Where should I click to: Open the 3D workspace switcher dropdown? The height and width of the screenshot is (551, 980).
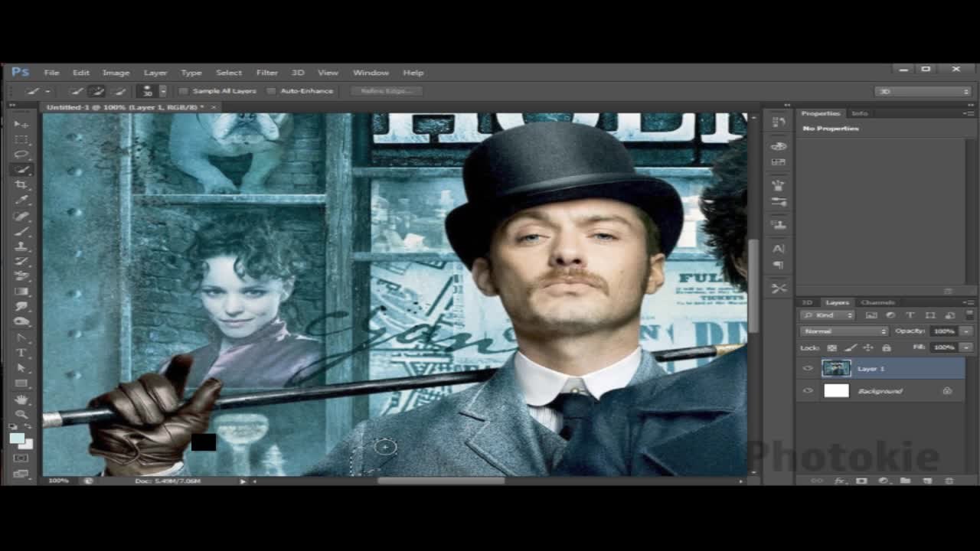pyautogui.click(x=923, y=91)
